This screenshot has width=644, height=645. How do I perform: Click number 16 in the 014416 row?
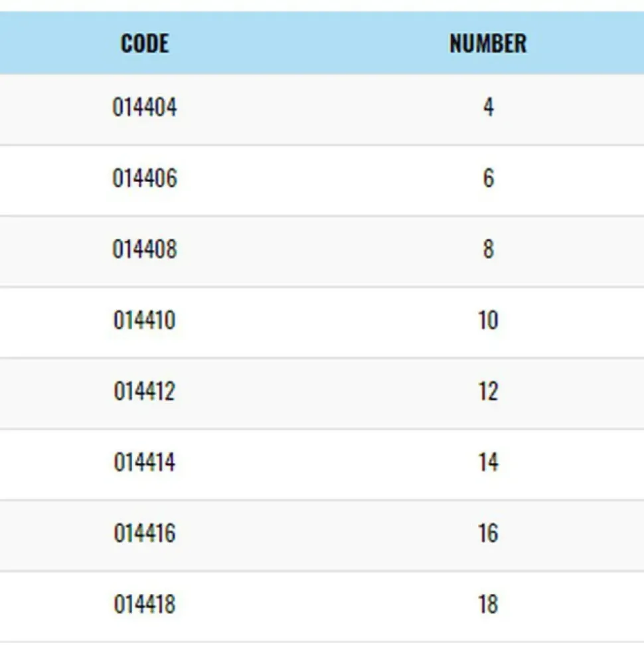click(488, 533)
